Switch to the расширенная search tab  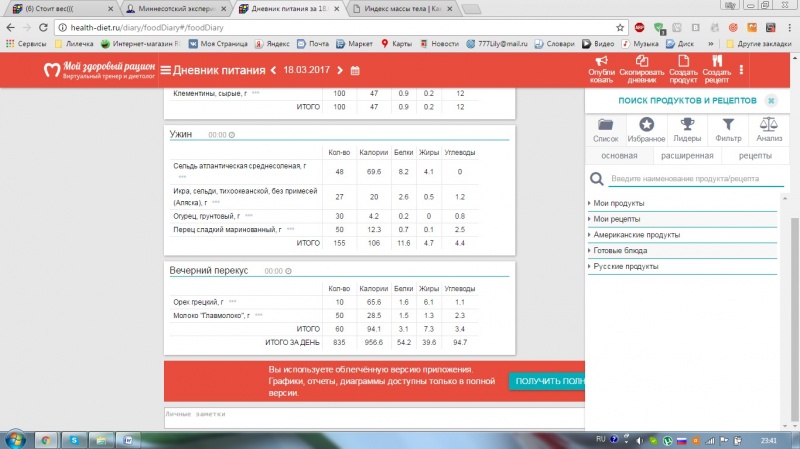(685, 156)
